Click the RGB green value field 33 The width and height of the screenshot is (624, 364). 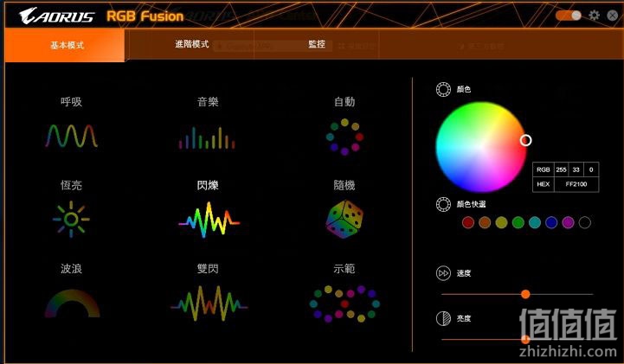pos(576,169)
